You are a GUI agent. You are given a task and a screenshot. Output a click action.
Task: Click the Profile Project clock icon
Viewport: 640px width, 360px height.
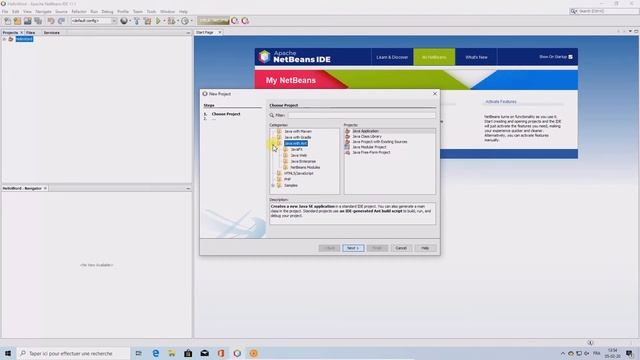pyautogui.click(x=184, y=21)
